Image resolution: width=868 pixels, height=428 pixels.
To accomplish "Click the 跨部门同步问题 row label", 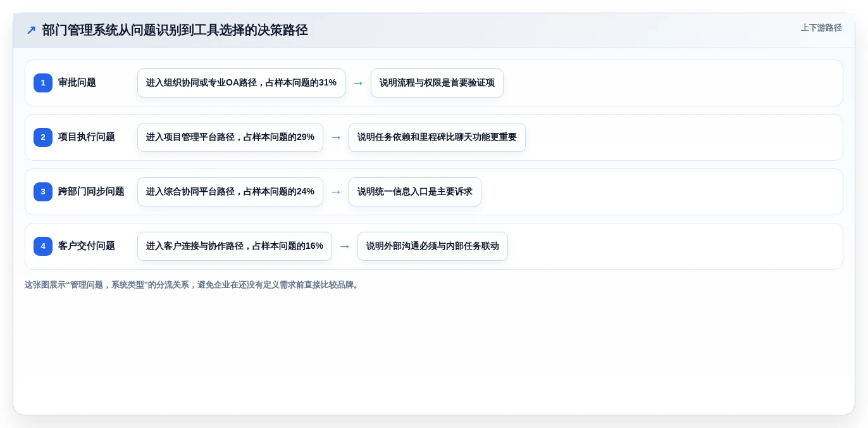I will (91, 192).
